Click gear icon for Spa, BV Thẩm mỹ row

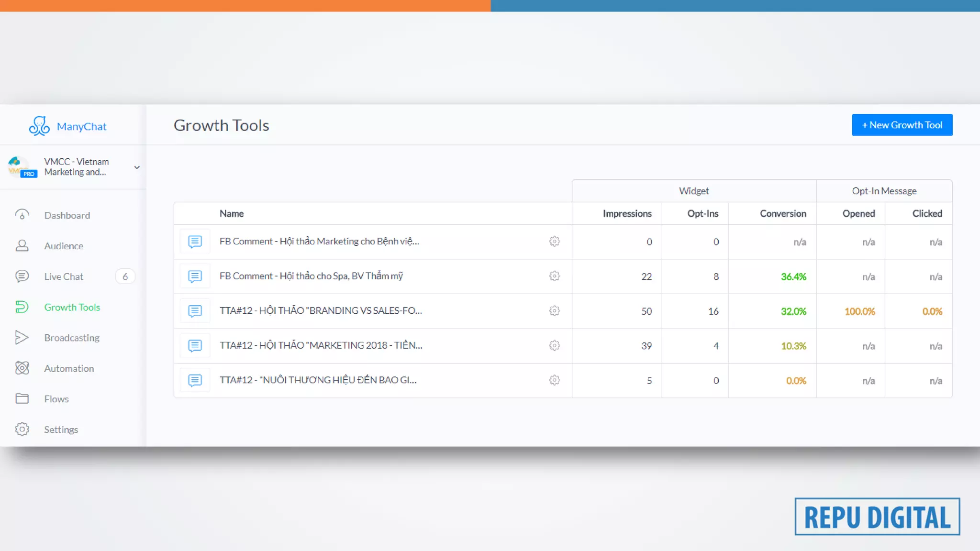point(554,276)
